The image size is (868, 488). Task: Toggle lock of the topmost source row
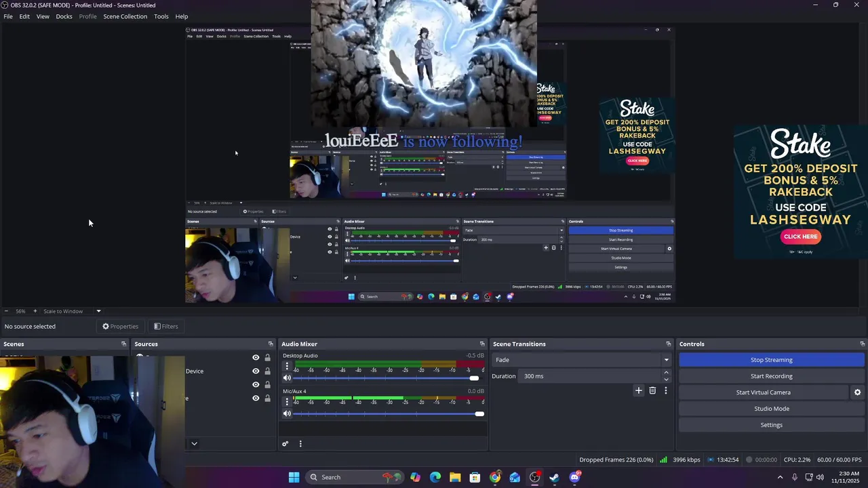coord(267,358)
